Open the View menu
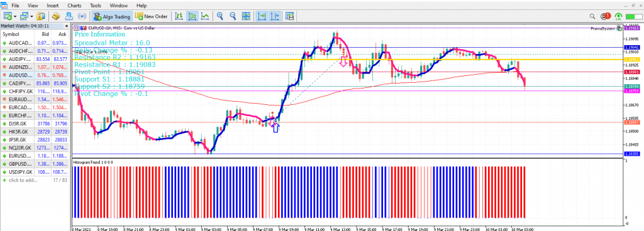The image size is (644, 231). (33, 6)
